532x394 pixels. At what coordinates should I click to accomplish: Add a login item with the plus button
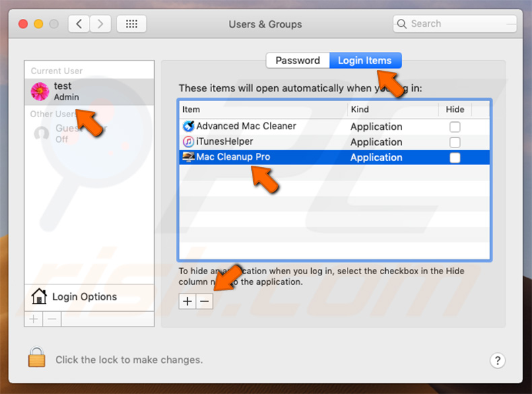tap(187, 301)
